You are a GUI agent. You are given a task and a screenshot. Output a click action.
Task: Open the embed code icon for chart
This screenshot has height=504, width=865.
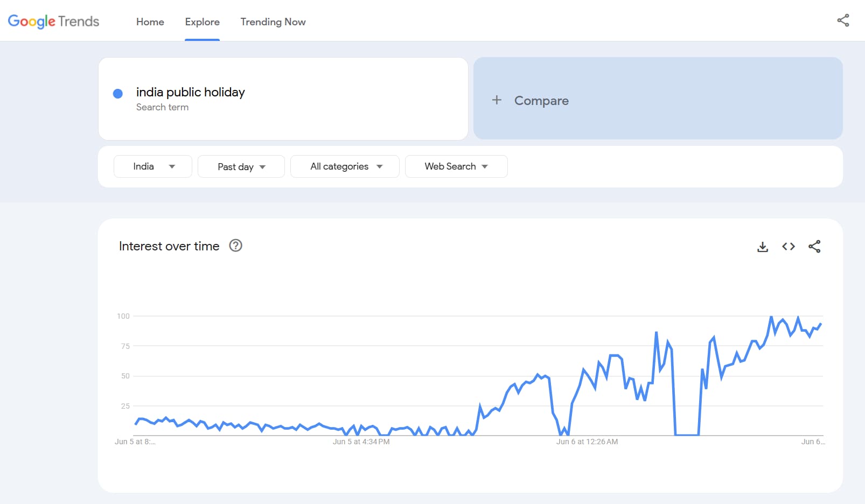click(788, 247)
